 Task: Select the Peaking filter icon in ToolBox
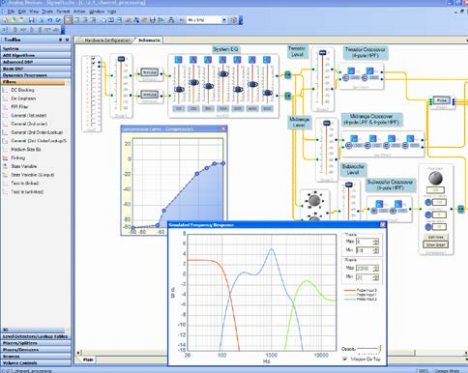5,158
